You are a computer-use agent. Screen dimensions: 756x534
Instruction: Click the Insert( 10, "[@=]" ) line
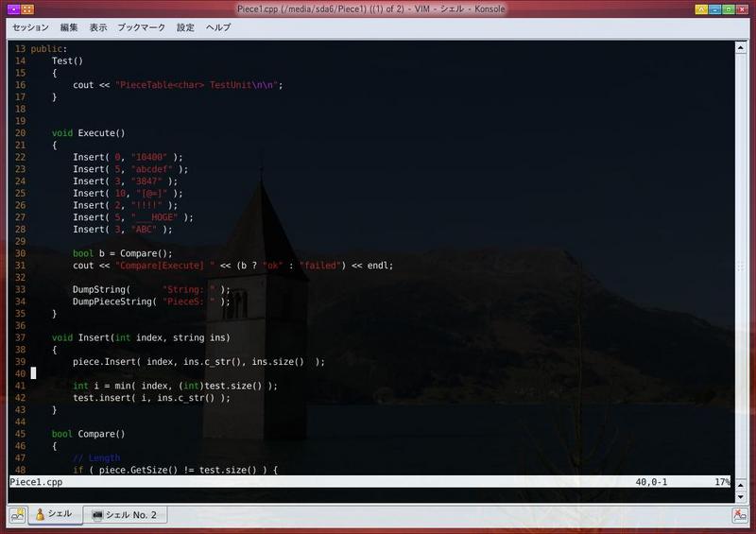tap(128, 194)
